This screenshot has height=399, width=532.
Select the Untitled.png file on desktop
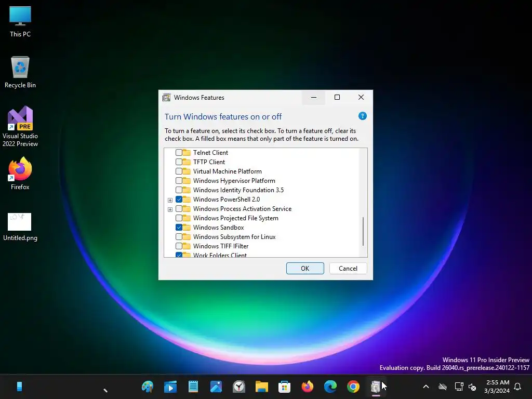tap(20, 227)
